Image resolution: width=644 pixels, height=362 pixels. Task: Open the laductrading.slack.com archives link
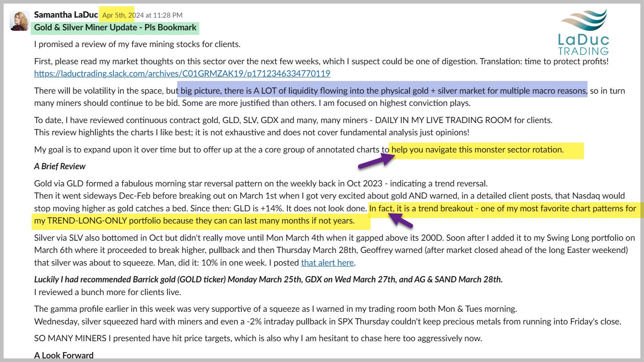tap(182, 73)
